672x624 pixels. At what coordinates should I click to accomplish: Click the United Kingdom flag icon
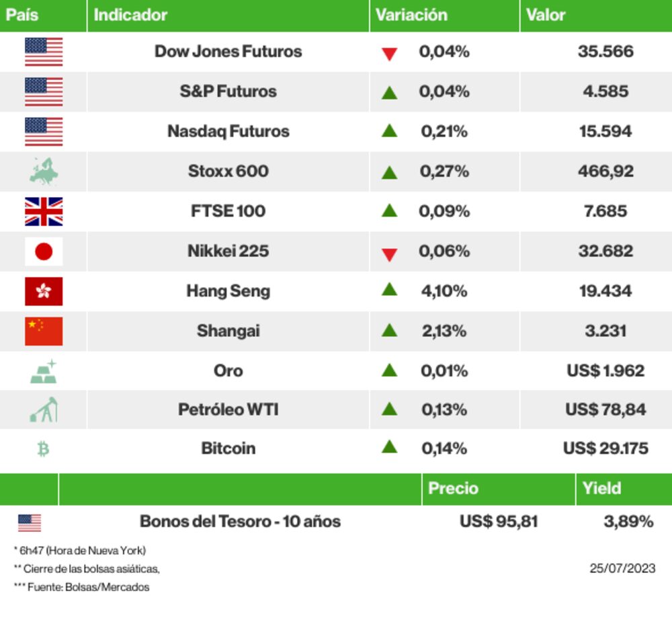pos(44,212)
